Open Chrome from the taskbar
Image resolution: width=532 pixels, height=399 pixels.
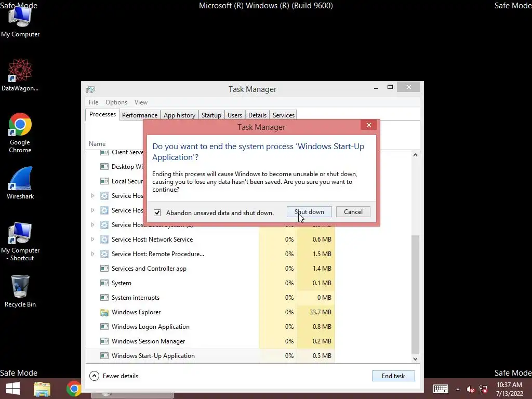pos(74,389)
